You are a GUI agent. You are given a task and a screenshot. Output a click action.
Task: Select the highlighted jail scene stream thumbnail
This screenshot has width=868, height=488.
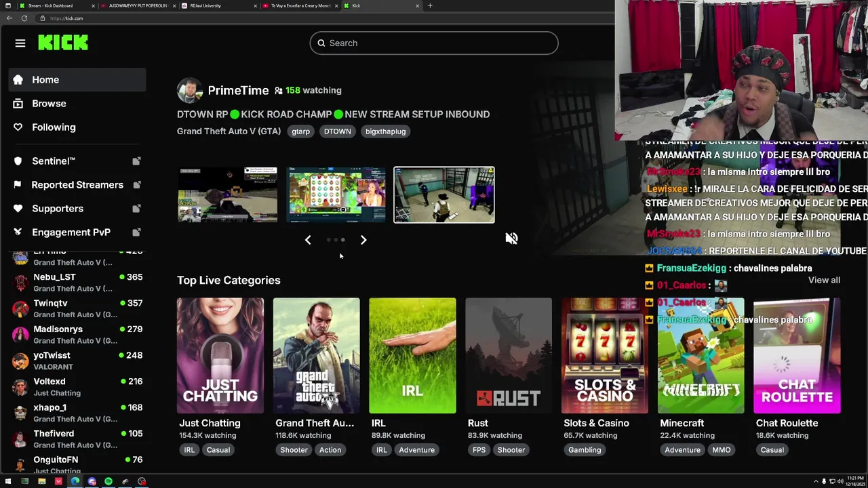pos(444,195)
